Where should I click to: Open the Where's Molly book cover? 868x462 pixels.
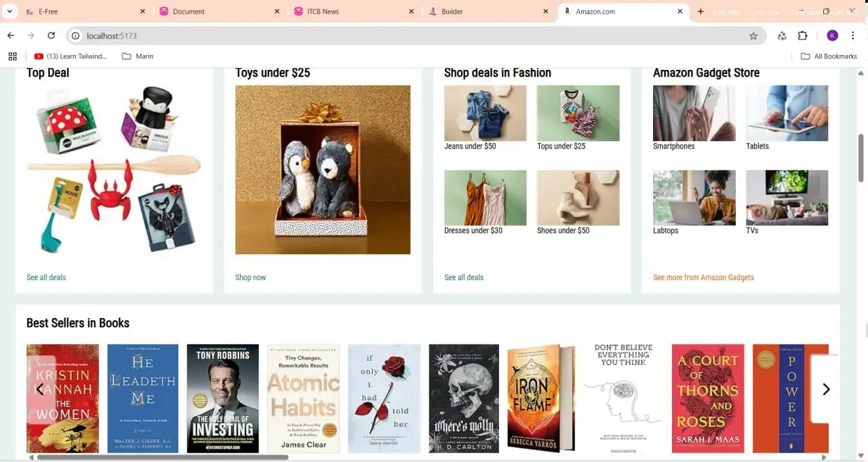[x=464, y=398]
